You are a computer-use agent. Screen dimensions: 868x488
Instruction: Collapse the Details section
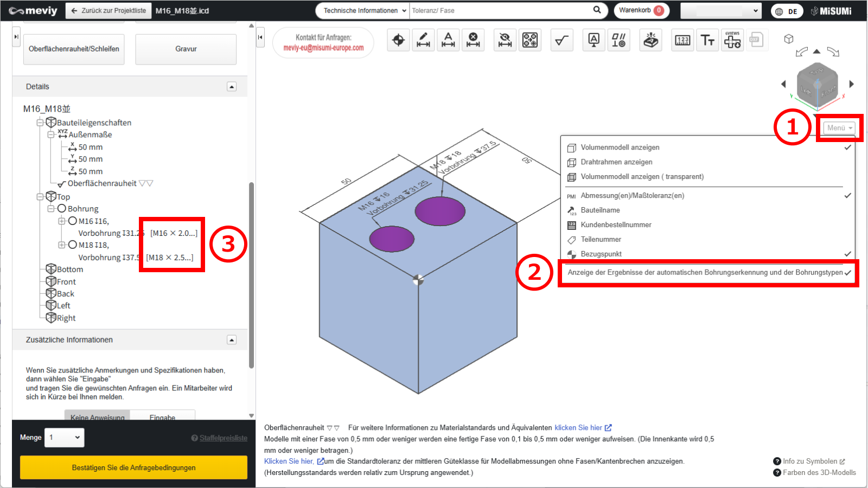tap(232, 87)
